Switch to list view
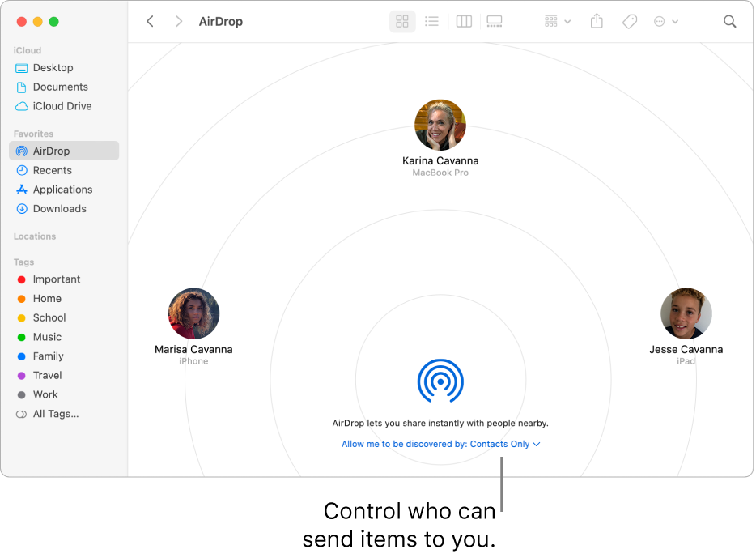This screenshot has height=558, width=756. 431,21
